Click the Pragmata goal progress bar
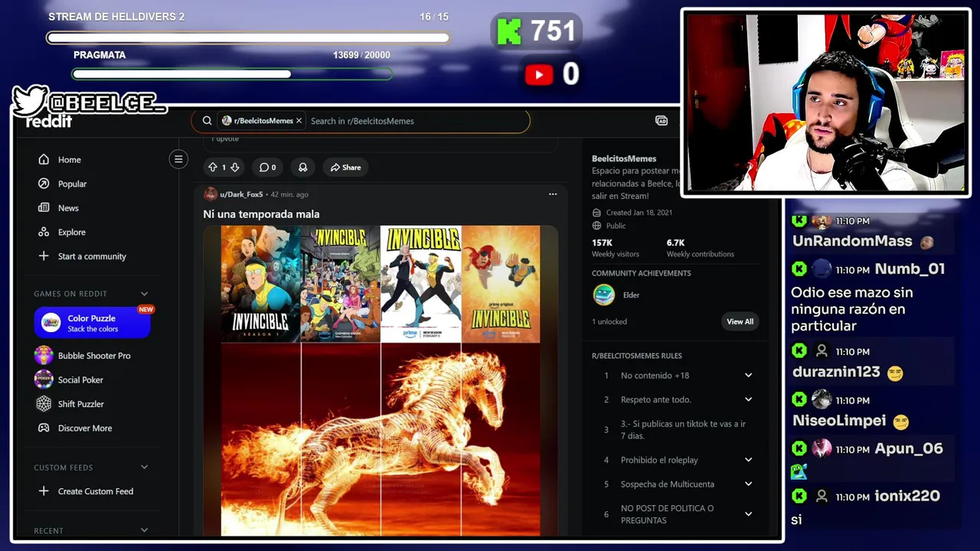Image resolution: width=980 pixels, height=551 pixels. [232, 74]
